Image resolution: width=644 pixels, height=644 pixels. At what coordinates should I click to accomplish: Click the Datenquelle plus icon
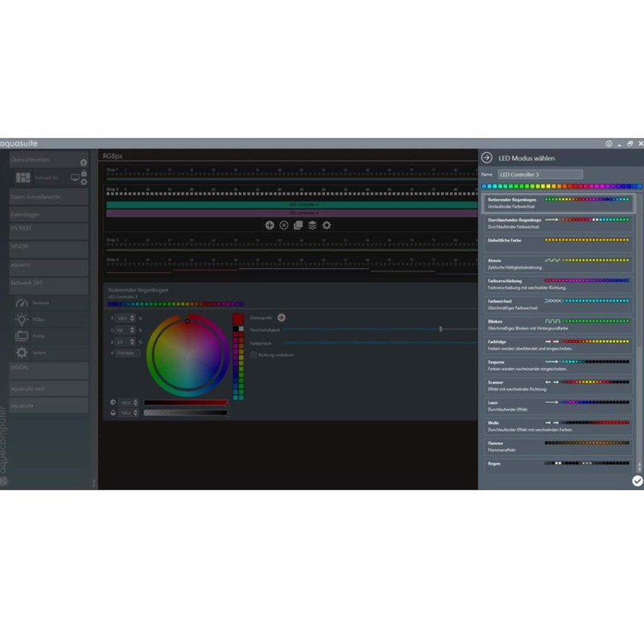(x=281, y=318)
